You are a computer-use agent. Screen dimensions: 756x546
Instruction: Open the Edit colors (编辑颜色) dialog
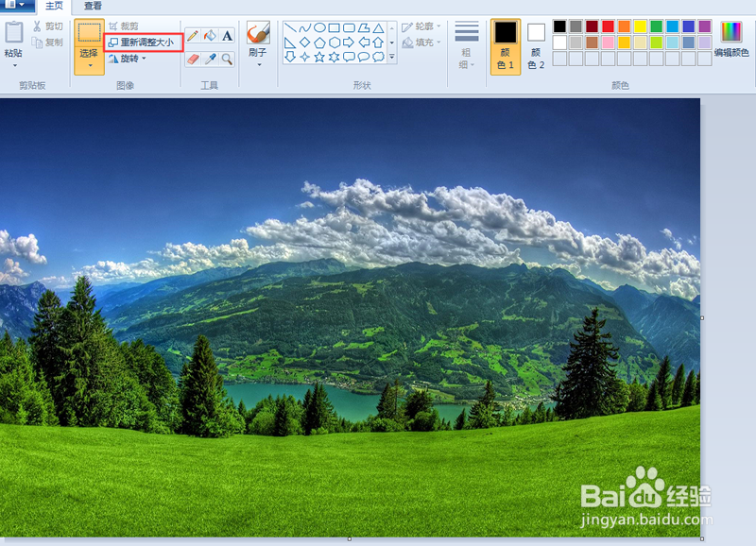coord(731,40)
